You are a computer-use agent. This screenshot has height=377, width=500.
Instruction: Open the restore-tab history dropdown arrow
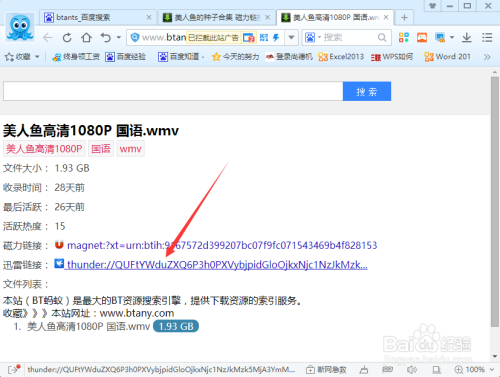(119, 38)
